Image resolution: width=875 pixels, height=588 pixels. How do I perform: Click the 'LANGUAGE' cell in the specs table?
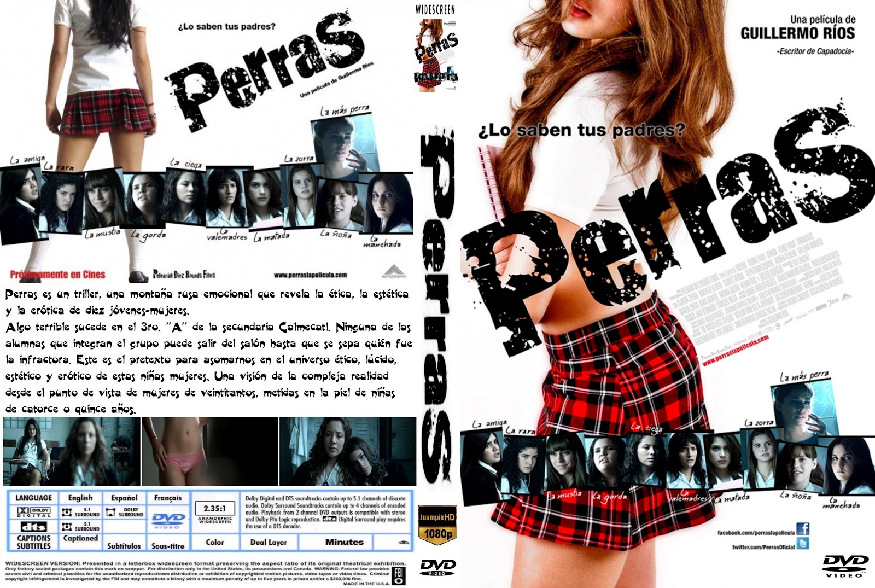coord(34,498)
